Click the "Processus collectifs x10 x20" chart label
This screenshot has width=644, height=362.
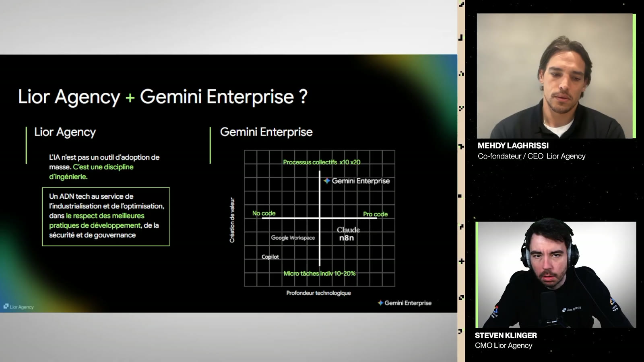coord(322,162)
